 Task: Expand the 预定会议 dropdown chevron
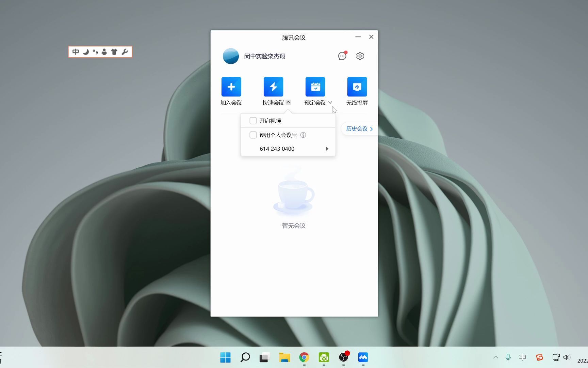(330, 103)
